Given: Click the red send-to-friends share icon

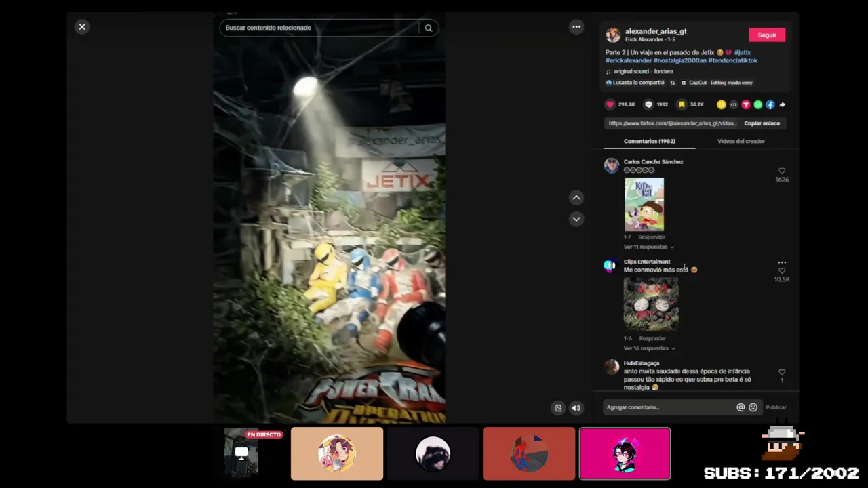Looking at the screenshot, I should [x=745, y=104].
